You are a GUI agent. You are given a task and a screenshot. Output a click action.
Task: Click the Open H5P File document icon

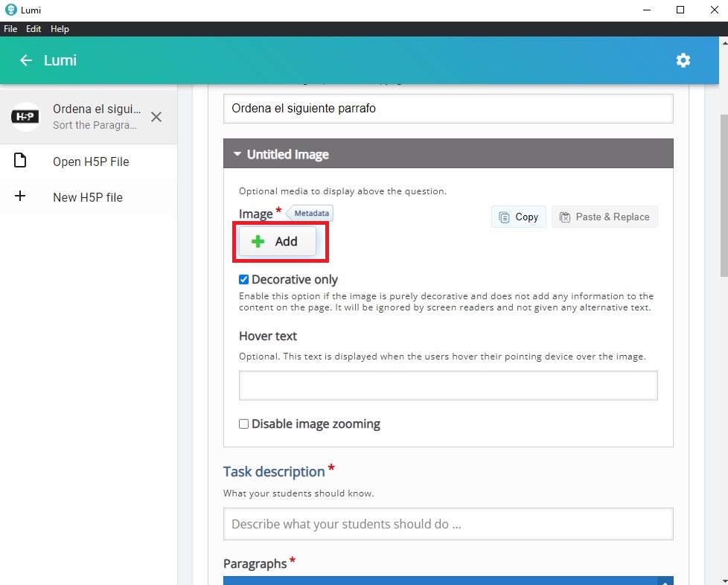[20, 162]
